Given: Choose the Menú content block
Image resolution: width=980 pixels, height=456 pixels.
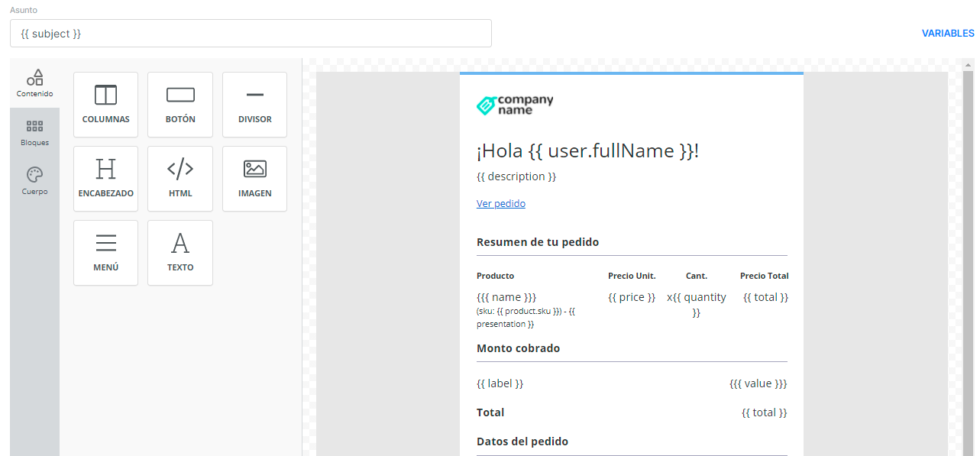Looking at the screenshot, I should point(105,253).
